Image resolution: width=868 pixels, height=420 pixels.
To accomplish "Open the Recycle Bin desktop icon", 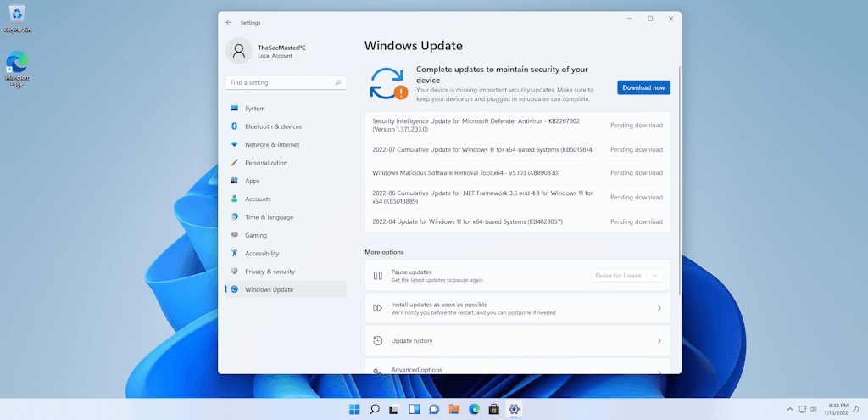I will 17,19.
